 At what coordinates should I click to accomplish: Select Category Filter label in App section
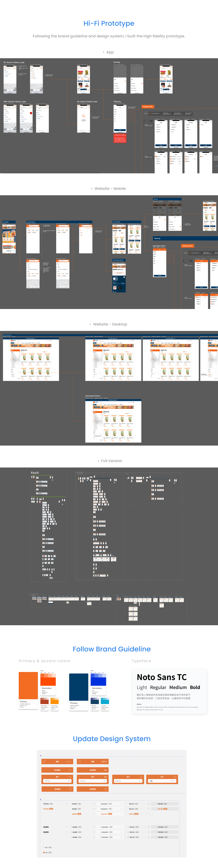148,106
